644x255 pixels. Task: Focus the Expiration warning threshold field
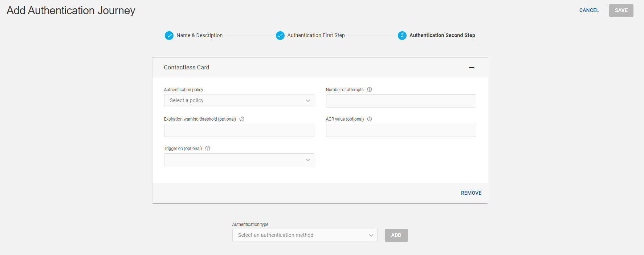pyautogui.click(x=239, y=130)
